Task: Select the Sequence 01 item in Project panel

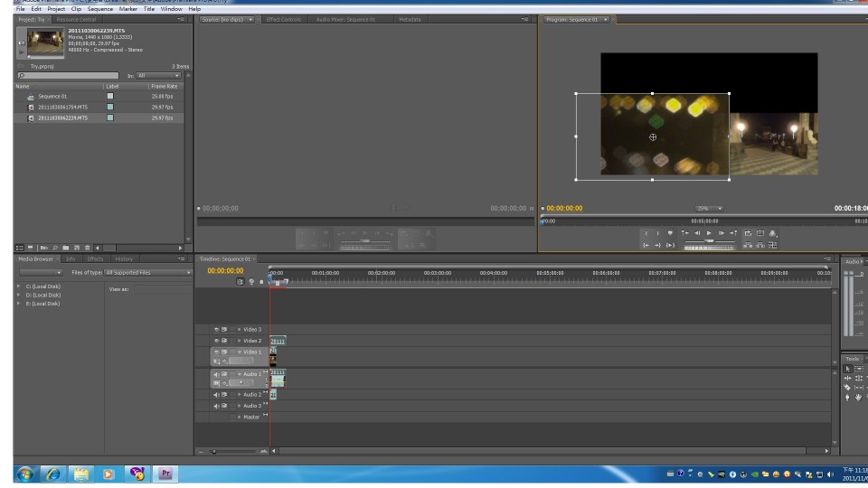Action: [x=52, y=96]
